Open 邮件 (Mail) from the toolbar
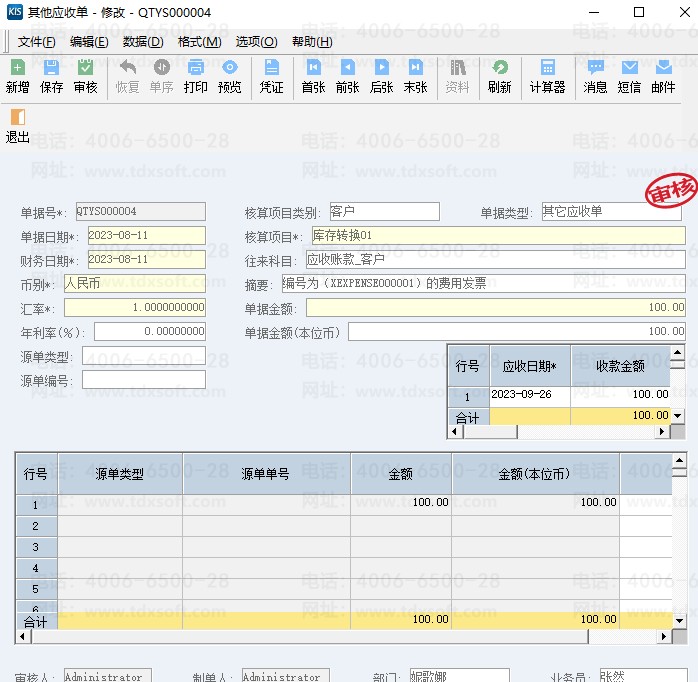The image size is (698, 682). (663, 76)
